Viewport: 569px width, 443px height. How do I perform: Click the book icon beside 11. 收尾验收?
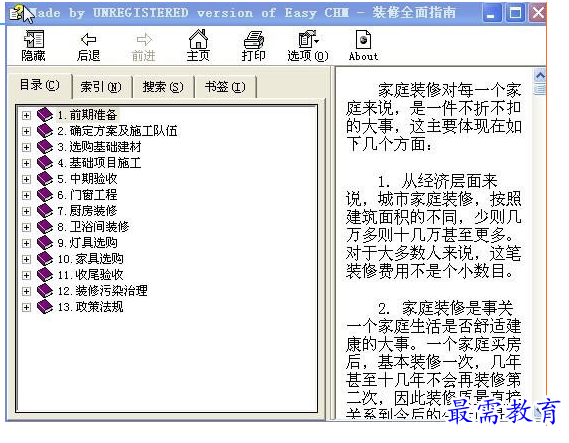pyautogui.click(x=45, y=274)
